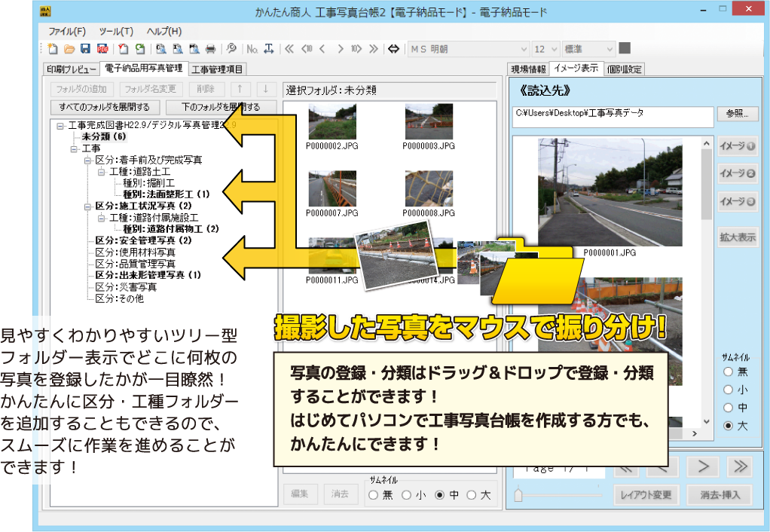Click すべてのフォルダを展開する button
Image resolution: width=770 pixels, height=532 pixels.
pyautogui.click(x=104, y=106)
